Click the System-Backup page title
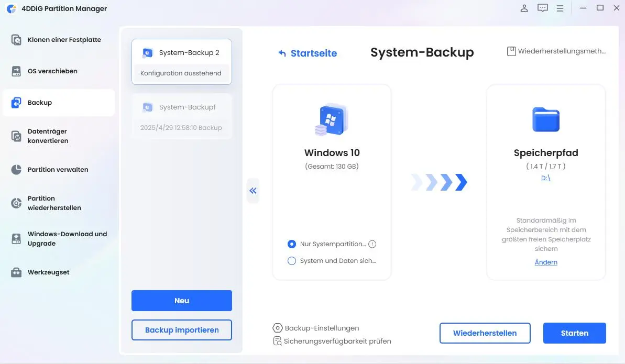This screenshot has width=625, height=364. pyautogui.click(x=422, y=52)
